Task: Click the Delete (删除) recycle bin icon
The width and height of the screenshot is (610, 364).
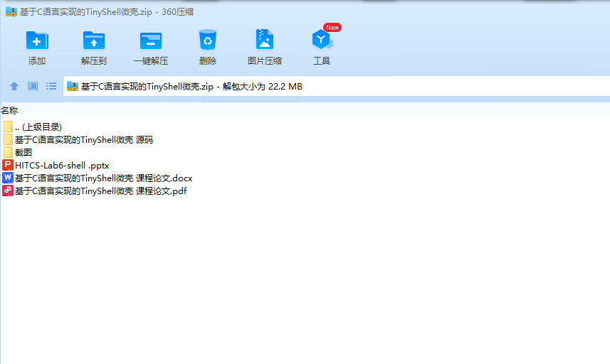Action: pos(207,40)
